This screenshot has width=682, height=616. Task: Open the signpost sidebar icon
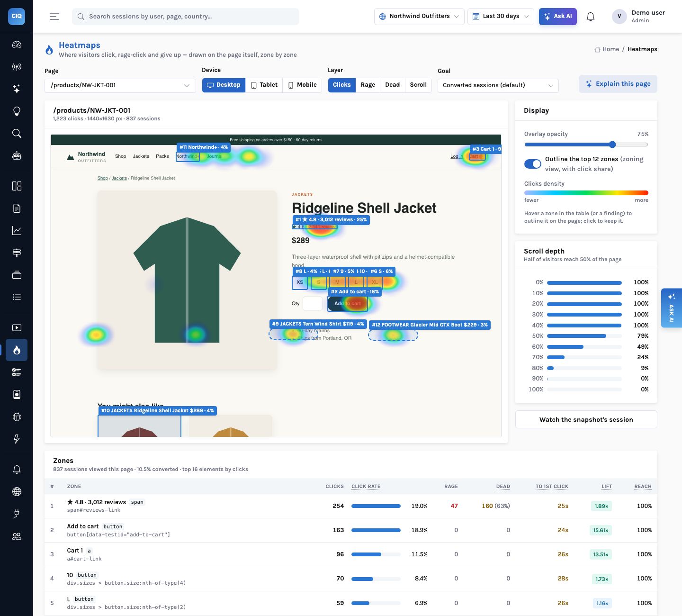click(17, 253)
